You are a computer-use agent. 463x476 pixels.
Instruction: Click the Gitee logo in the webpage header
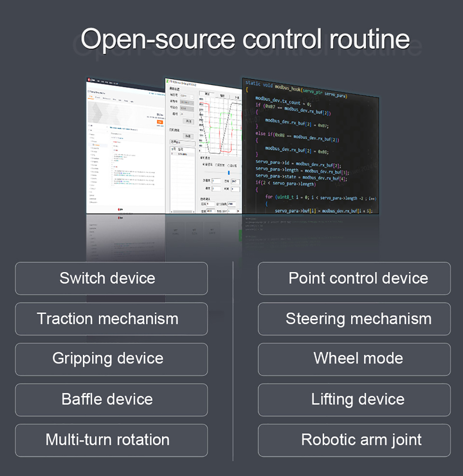click(x=89, y=80)
